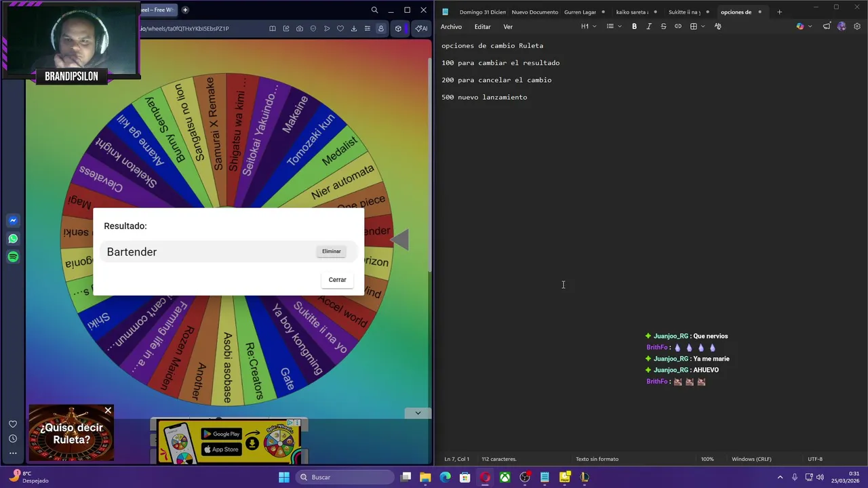
Task: Open Archivo menu in Notepad
Action: tap(451, 26)
